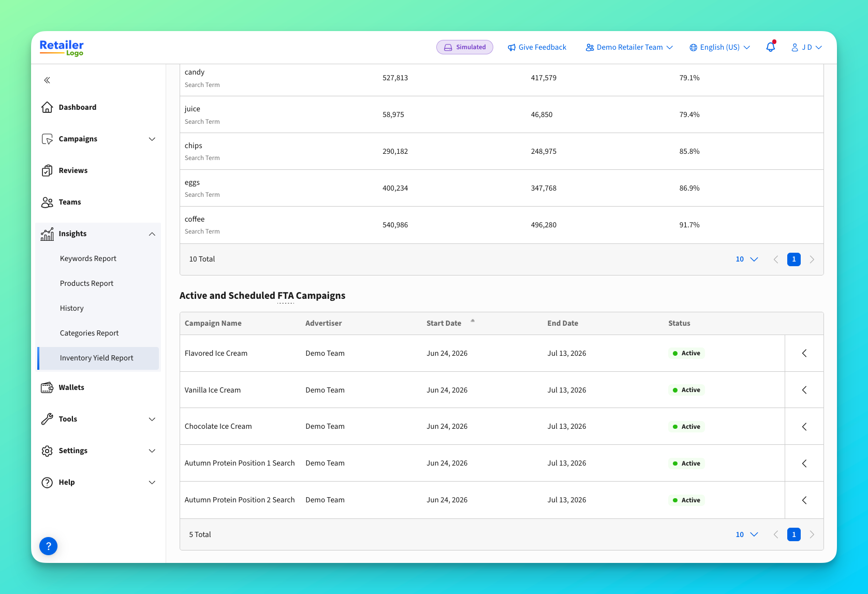Click the blue help question-mark bubble

click(48, 546)
